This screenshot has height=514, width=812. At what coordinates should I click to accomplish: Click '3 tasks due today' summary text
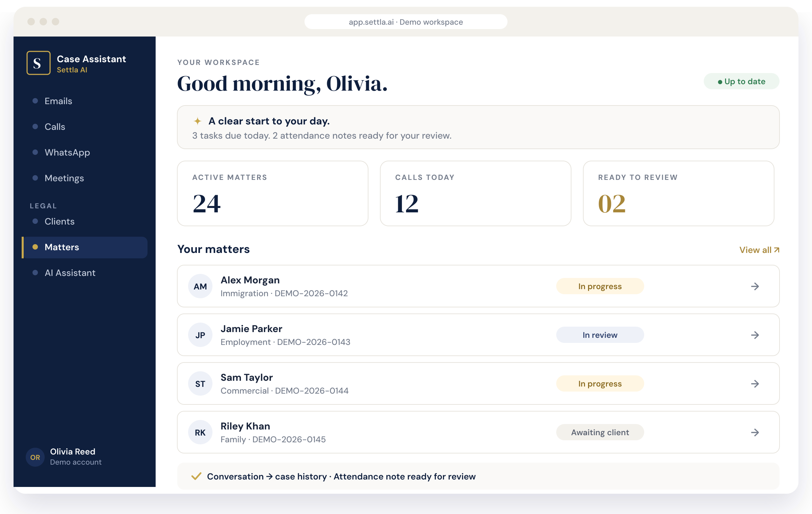click(x=231, y=136)
